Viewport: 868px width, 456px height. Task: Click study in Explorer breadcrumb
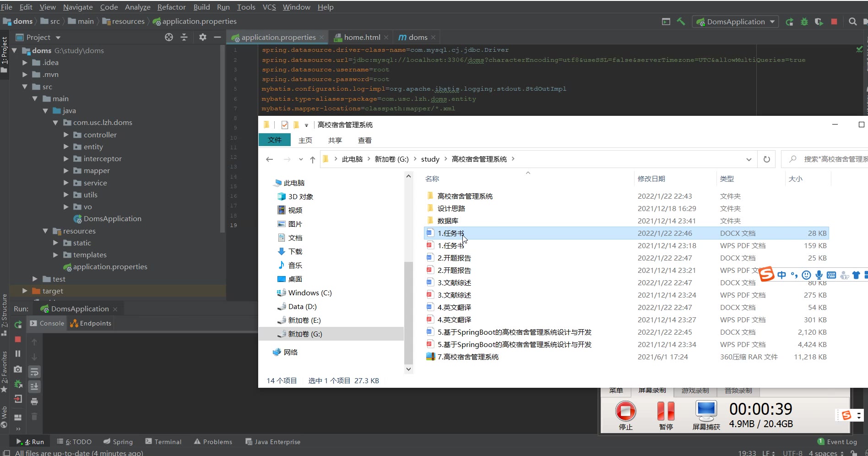pos(430,159)
